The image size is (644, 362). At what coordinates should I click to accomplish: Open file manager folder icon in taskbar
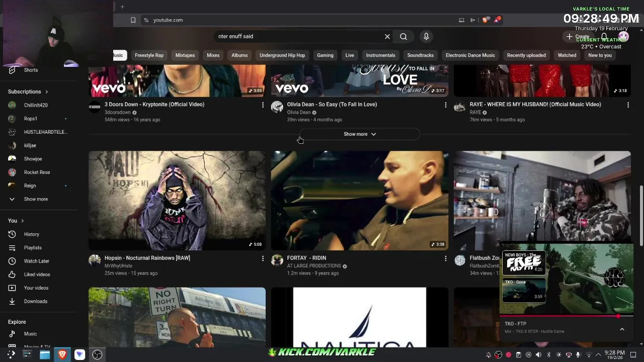(45, 354)
